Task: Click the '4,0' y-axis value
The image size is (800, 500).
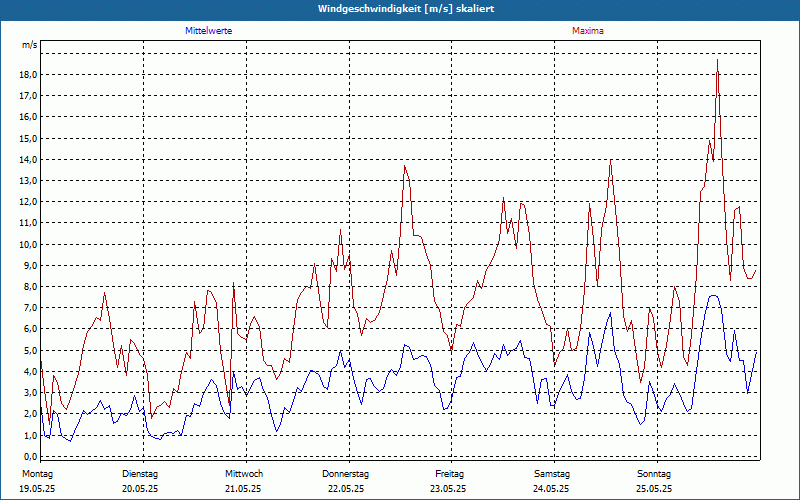Action: [x=30, y=371]
